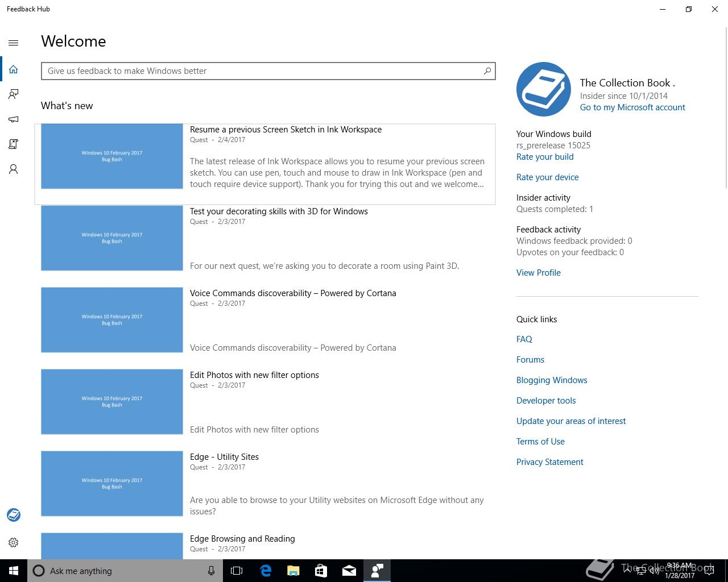Open the Store app from taskbar
This screenshot has height=582, width=728.
click(321, 571)
